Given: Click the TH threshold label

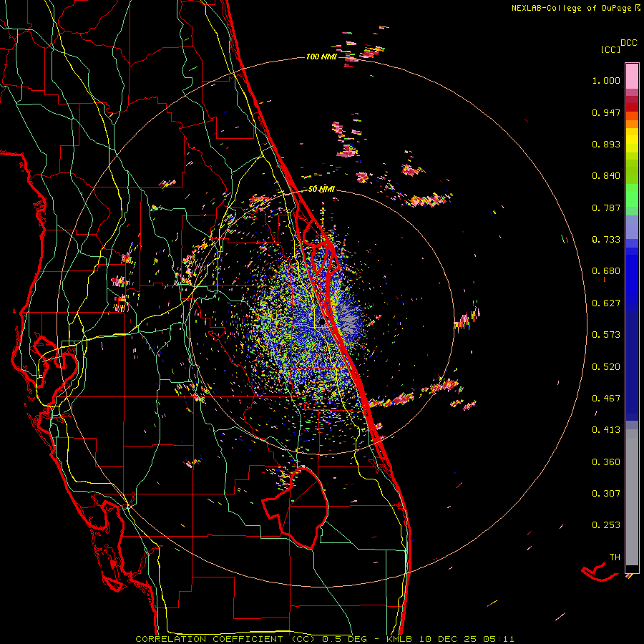Looking at the screenshot, I should click(615, 557).
